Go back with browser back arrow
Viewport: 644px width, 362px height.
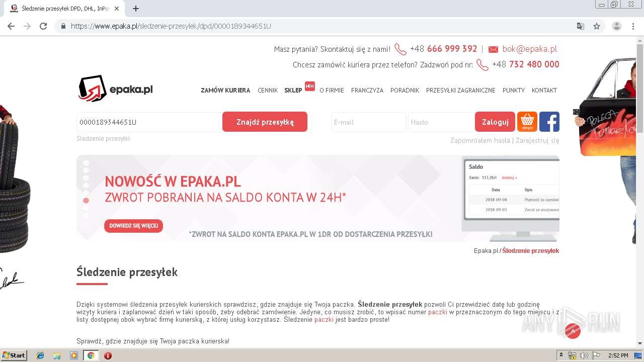pyautogui.click(x=11, y=26)
